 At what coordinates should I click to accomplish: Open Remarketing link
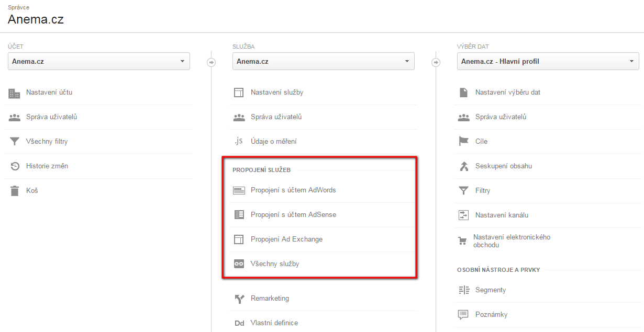pos(270,299)
